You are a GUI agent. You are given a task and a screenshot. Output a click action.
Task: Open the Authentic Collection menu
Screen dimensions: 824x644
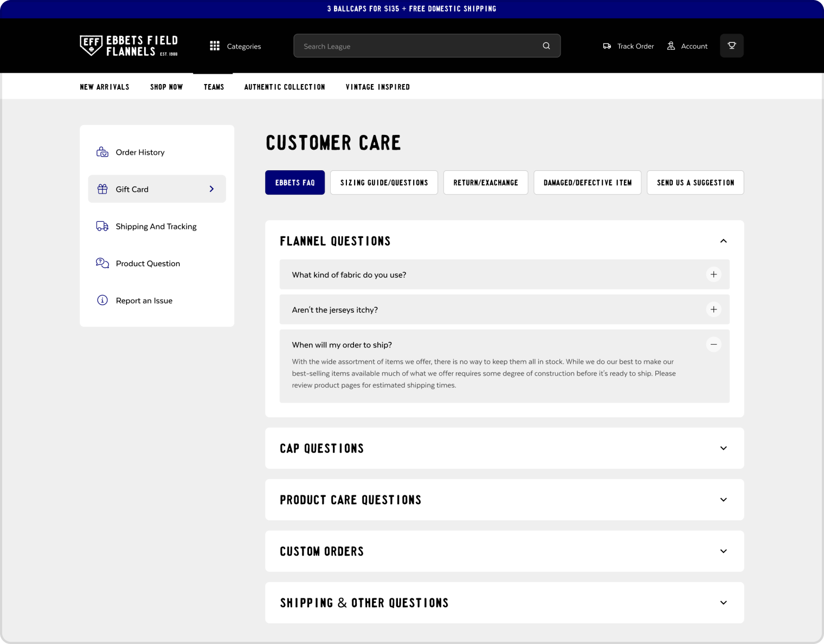[285, 87]
